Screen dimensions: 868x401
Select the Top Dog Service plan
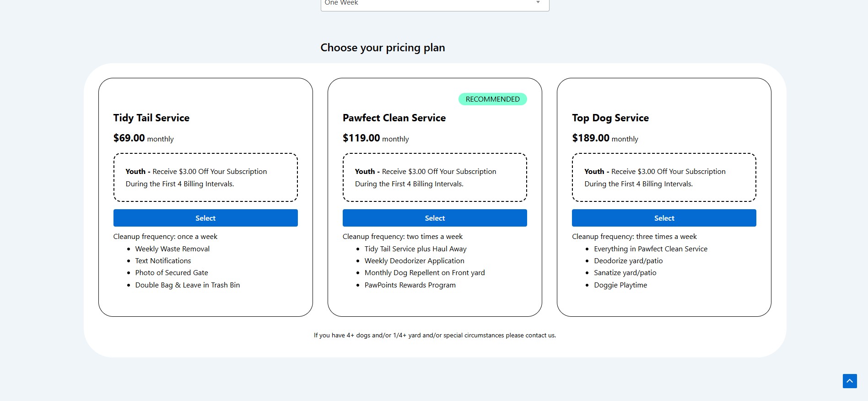point(664,218)
